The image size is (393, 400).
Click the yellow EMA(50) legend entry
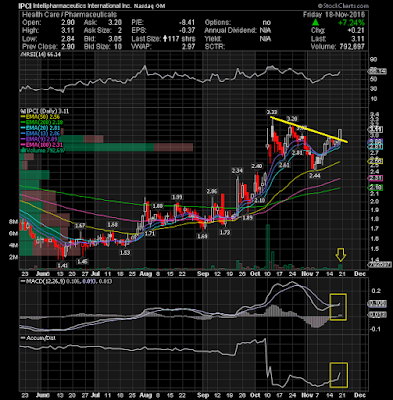40,117
